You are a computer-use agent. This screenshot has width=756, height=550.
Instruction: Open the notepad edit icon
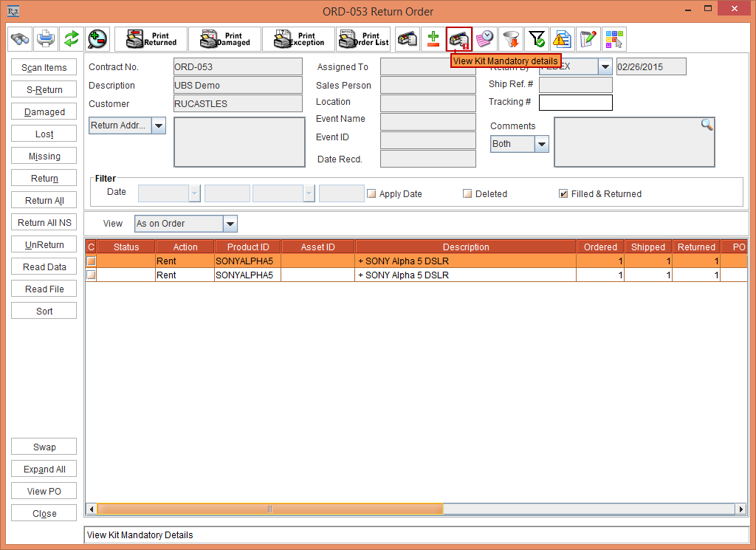[x=588, y=38]
